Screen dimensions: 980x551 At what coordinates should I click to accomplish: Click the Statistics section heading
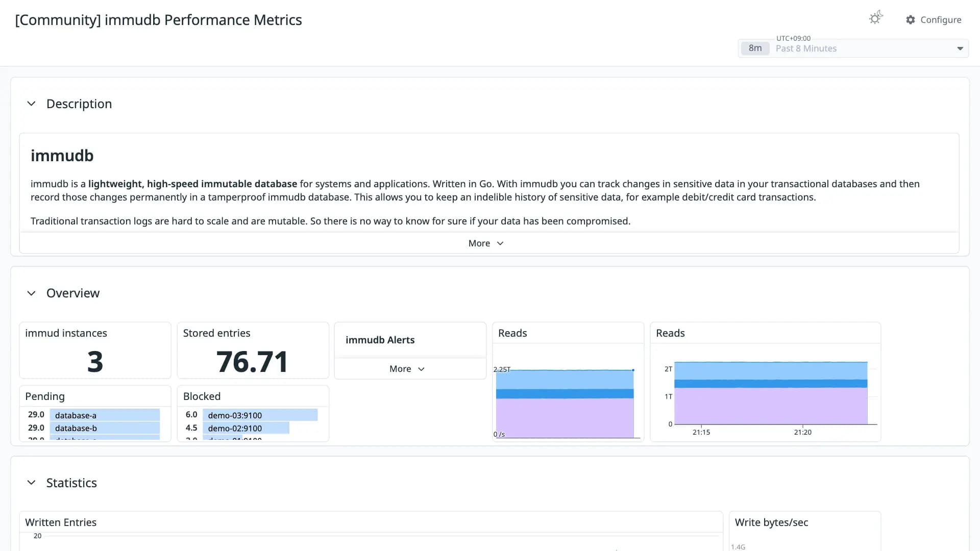(x=71, y=483)
